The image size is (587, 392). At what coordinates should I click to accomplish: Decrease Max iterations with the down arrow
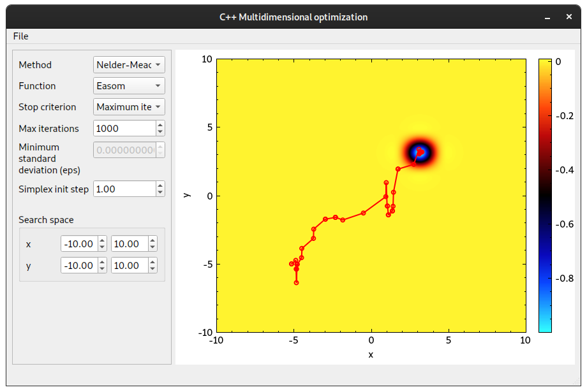160,132
